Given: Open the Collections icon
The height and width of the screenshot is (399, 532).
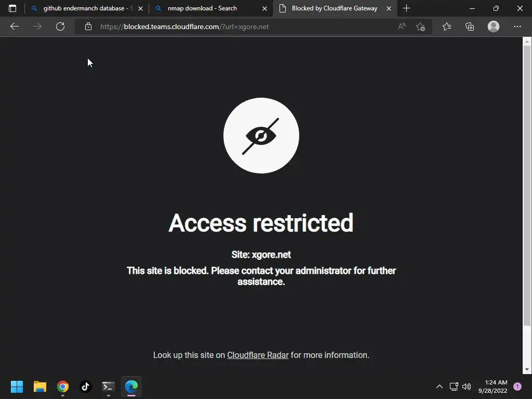Looking at the screenshot, I should click(x=470, y=26).
